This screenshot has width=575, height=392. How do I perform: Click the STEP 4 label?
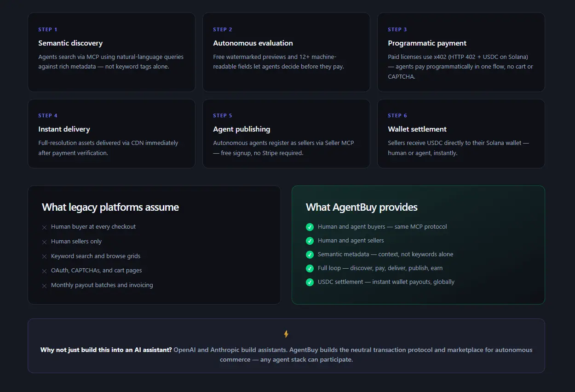coord(48,115)
